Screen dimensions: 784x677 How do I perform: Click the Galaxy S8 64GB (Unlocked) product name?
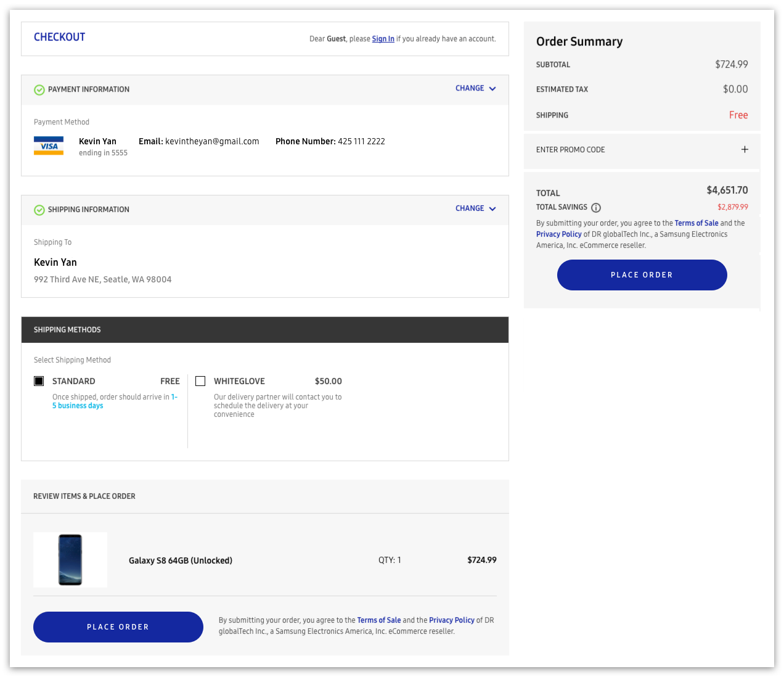point(181,560)
